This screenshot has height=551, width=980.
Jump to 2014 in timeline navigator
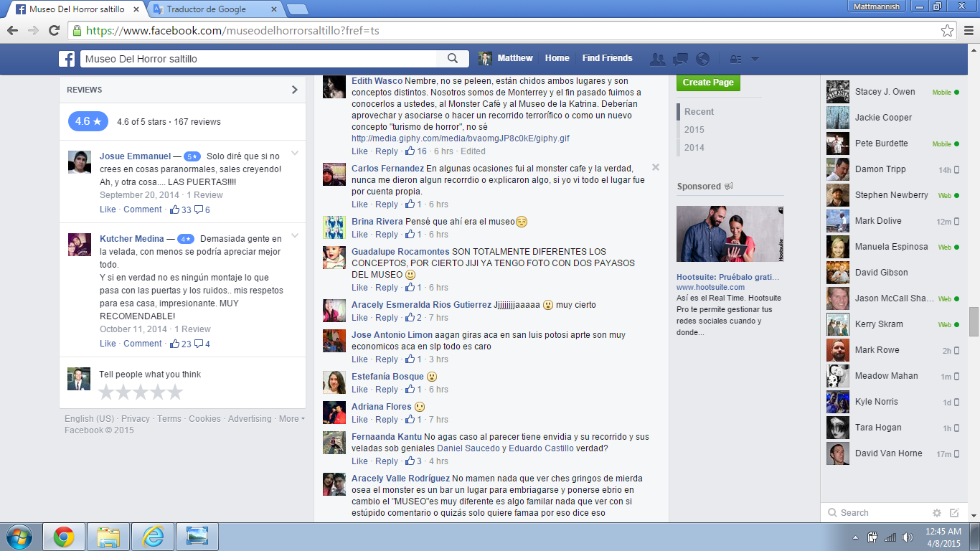(x=694, y=148)
